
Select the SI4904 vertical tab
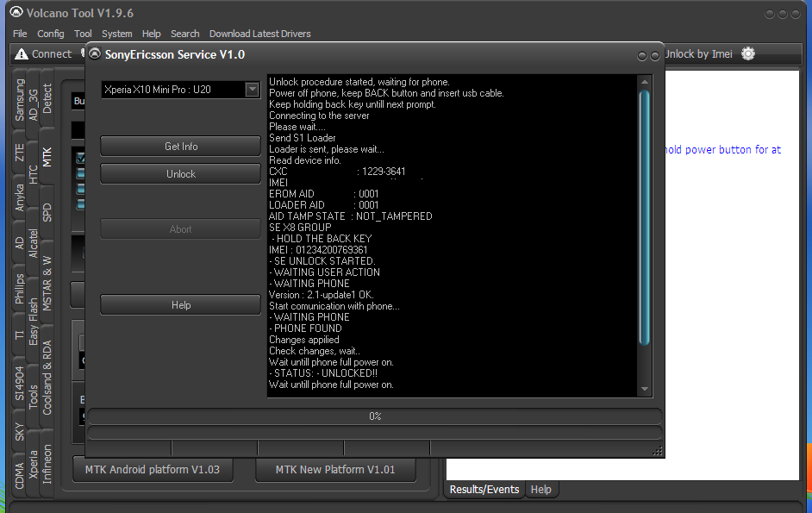point(20,384)
